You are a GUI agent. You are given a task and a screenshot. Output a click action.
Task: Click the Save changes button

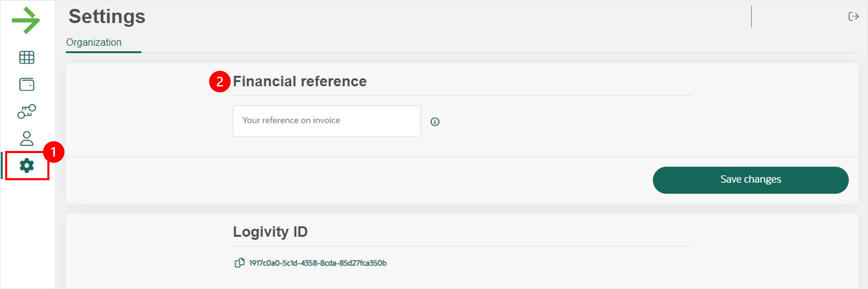point(750,180)
